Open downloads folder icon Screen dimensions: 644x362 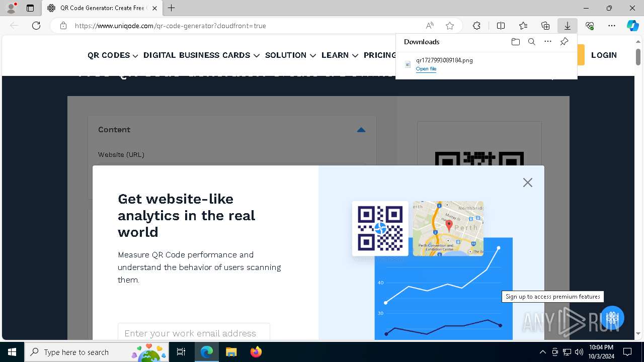516,42
